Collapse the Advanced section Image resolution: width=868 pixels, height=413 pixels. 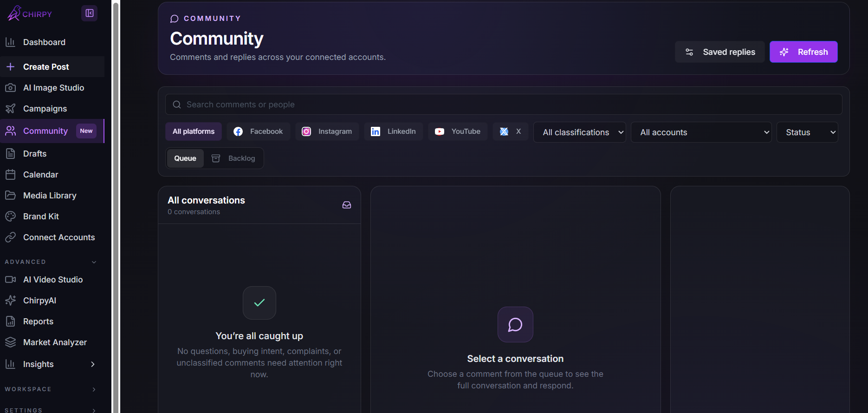[94, 262]
